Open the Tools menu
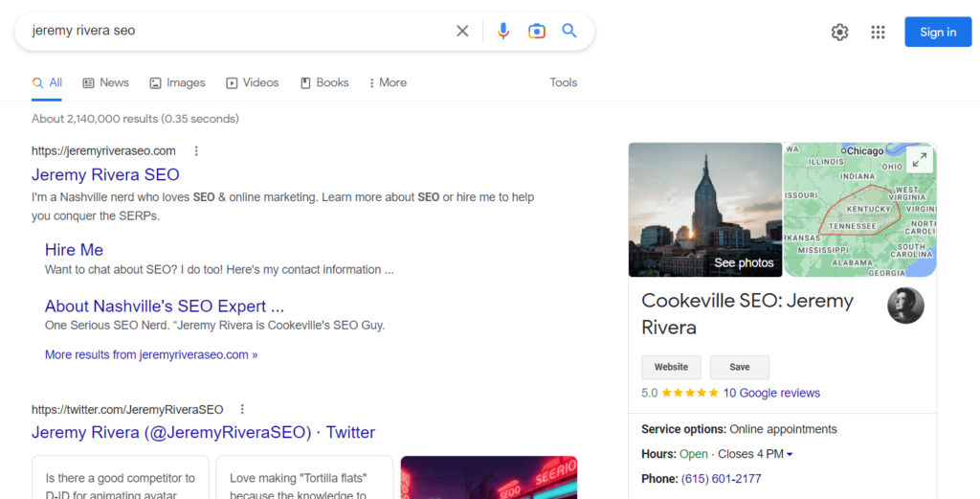This screenshot has height=499, width=980. (x=563, y=82)
